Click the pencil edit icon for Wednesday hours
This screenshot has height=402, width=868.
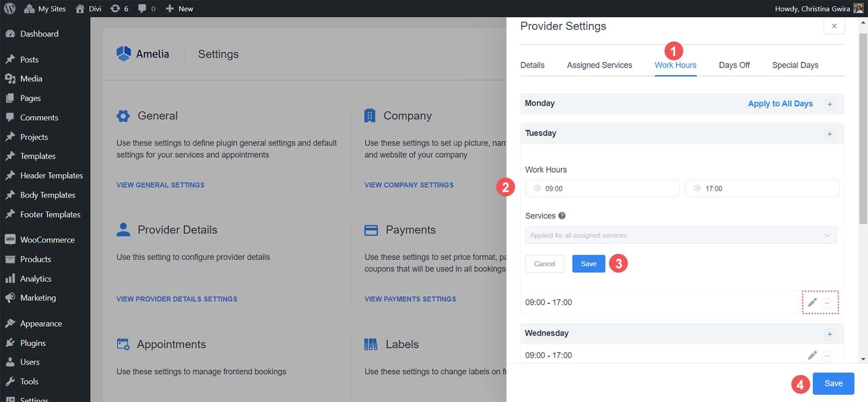coord(813,356)
